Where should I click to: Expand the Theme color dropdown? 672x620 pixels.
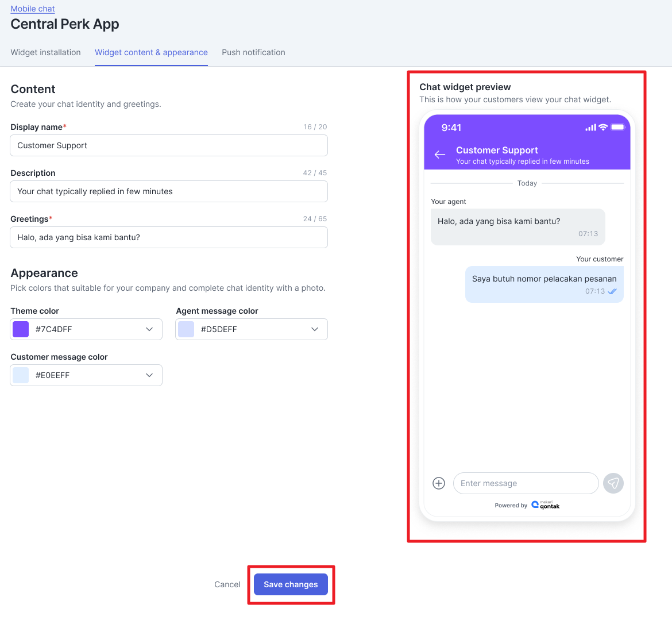click(149, 329)
